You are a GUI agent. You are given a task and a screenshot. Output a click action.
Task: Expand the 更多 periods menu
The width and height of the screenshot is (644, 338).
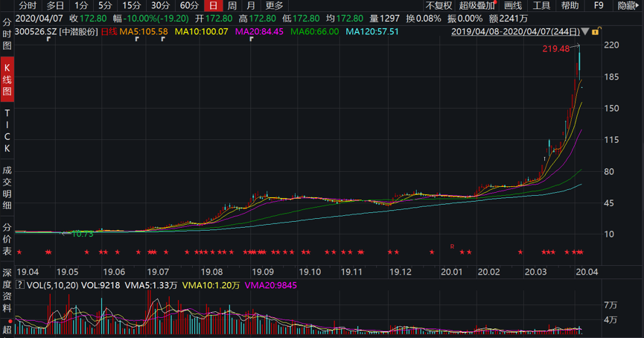coord(274,6)
